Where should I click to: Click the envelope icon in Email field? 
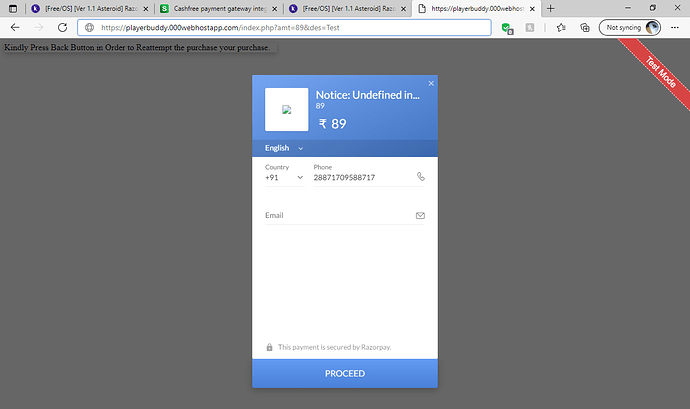[420, 216]
